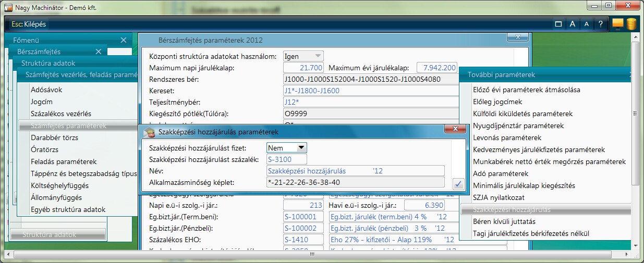Click Rendszeres bér formula field
644x263 pixels.
click(x=370, y=80)
